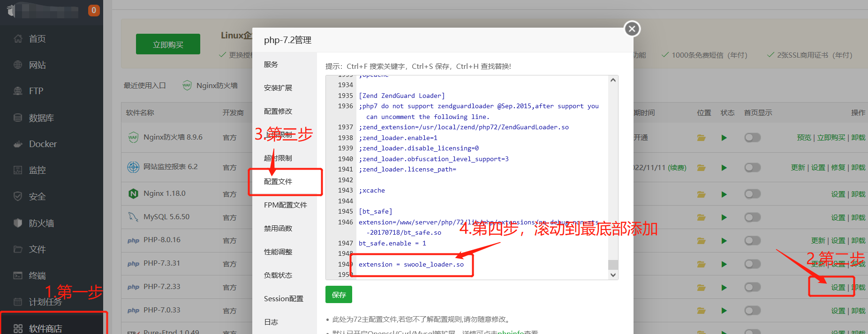The width and height of the screenshot is (868, 334).
Task: Click the terminal icon in the sidebar
Action: click(x=18, y=275)
